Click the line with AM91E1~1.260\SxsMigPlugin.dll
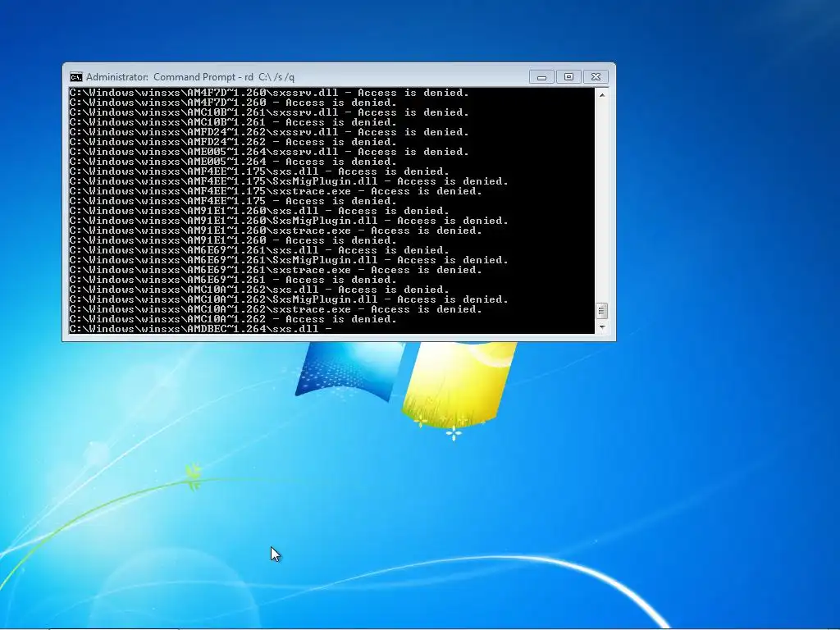 (x=289, y=221)
